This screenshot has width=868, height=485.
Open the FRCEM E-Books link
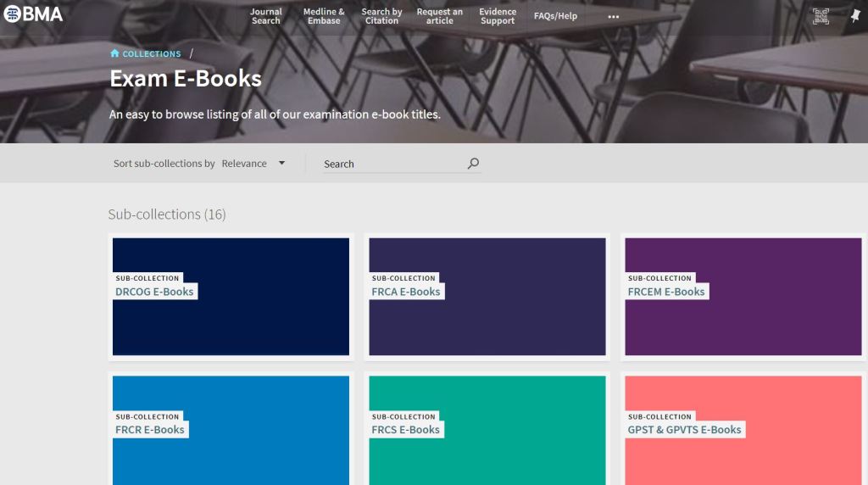(666, 292)
